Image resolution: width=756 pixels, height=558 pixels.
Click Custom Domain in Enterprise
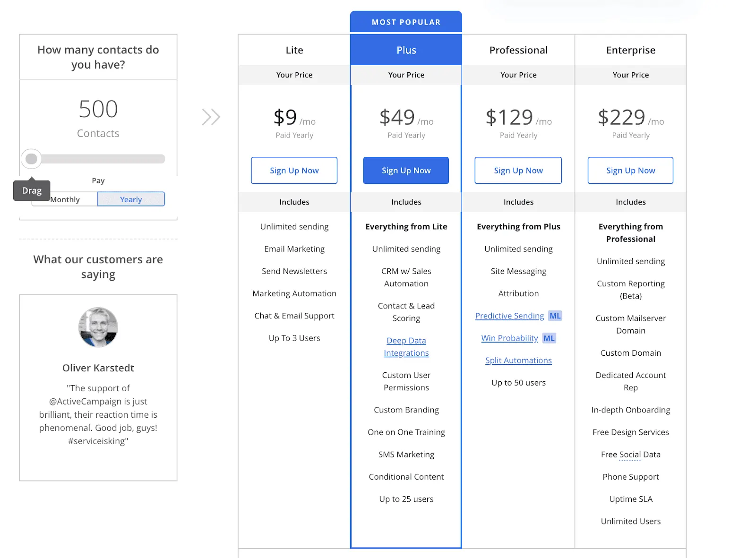pos(631,352)
